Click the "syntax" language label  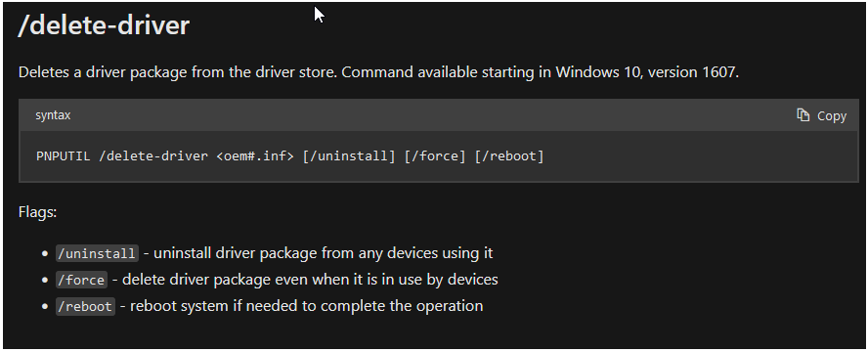53,115
